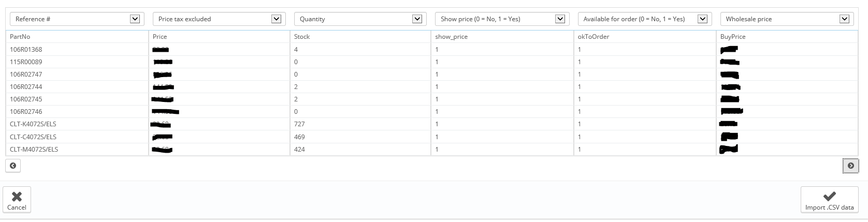Image resolution: width=868 pixels, height=222 pixels.
Task: Select the 106R01368 part number cell
Action: (x=26, y=50)
